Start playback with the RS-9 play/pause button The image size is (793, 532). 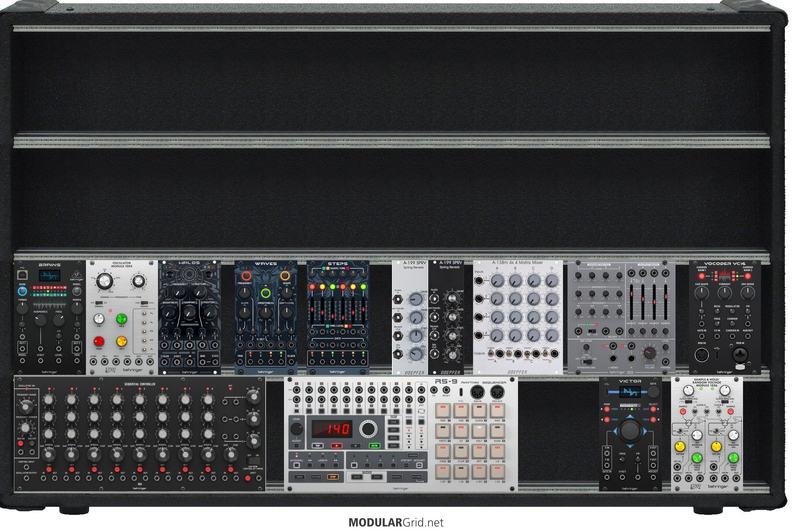pyautogui.click(x=374, y=446)
